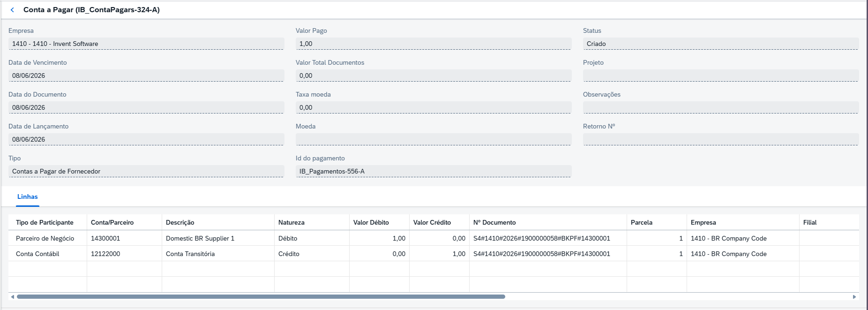Select the Id do pagamento field
Viewport: 868px width, 310px height.
434,171
